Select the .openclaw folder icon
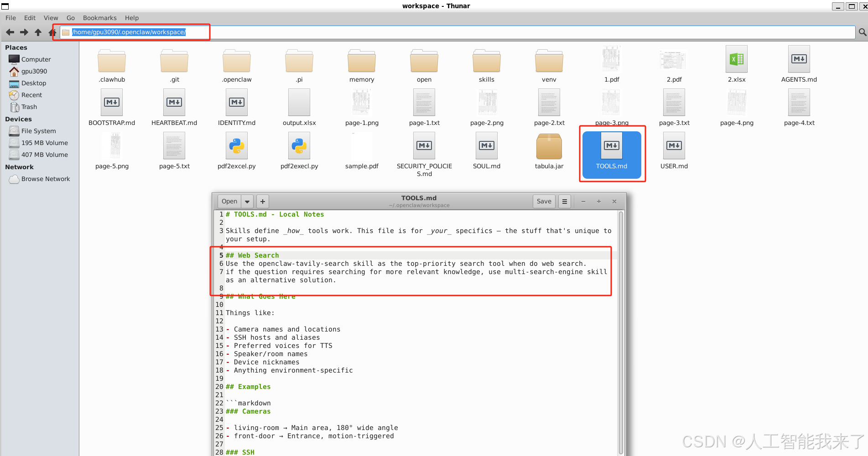Viewport: 868px width, 456px height. [237, 61]
